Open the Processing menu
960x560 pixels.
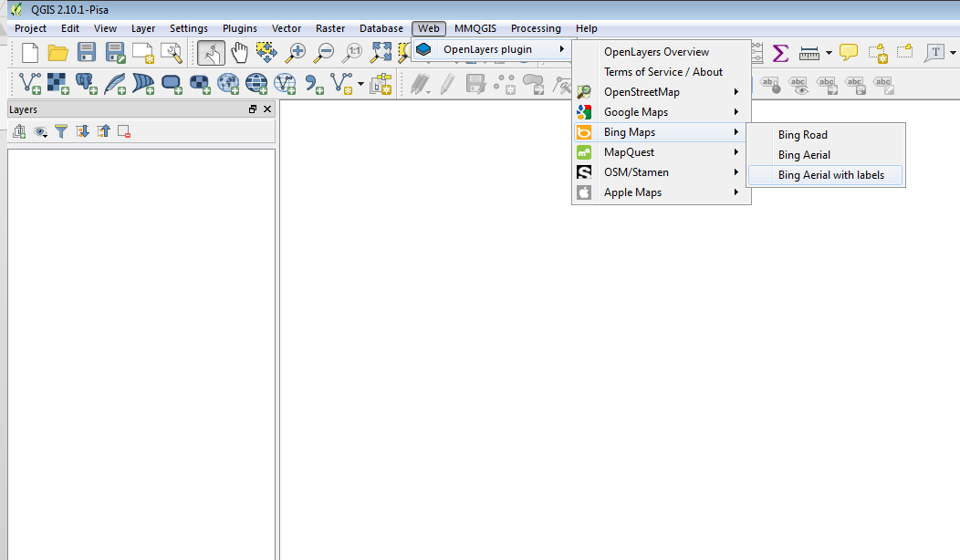[536, 28]
